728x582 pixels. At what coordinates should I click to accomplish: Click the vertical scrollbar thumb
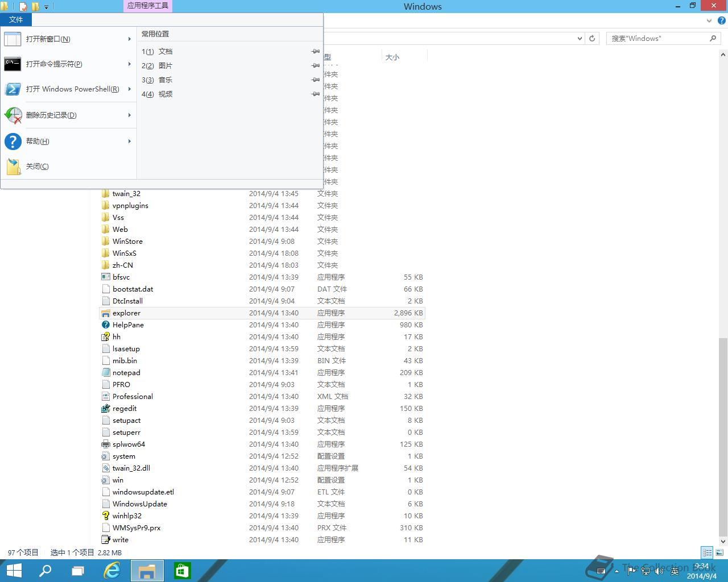pos(723,436)
